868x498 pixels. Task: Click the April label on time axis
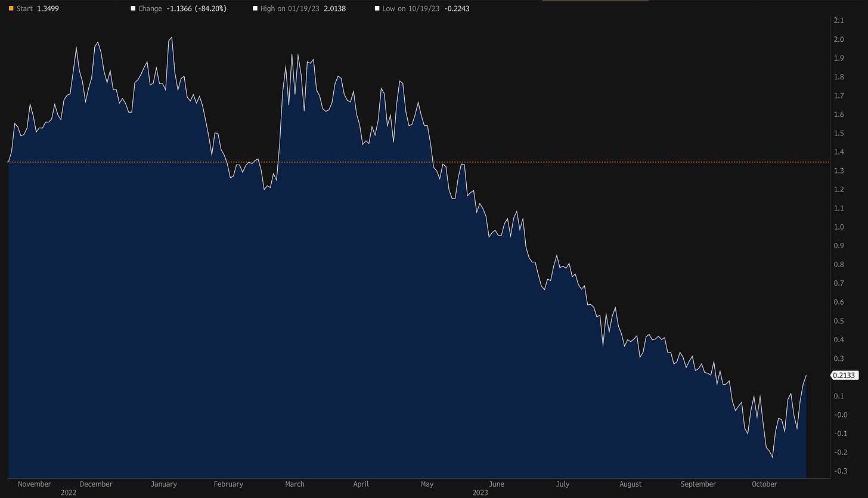(x=361, y=484)
